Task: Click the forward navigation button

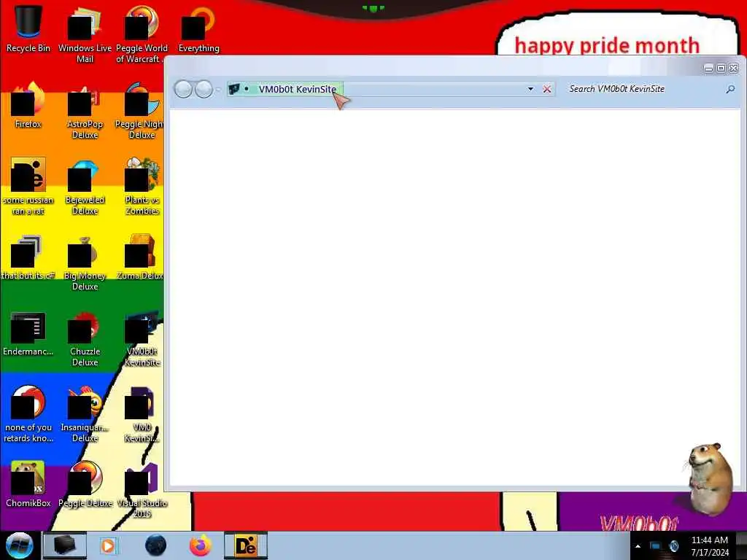Action: click(x=204, y=89)
